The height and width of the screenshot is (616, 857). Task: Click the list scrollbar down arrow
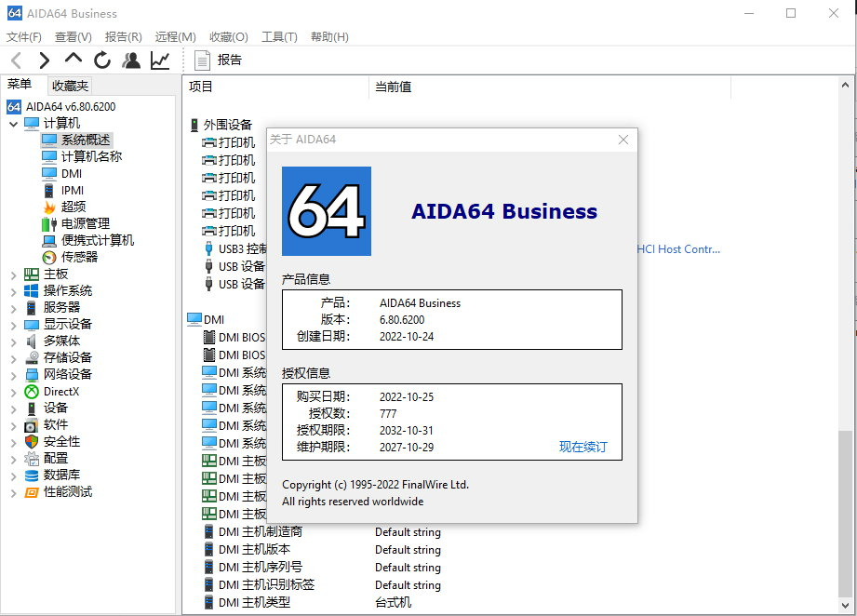(845, 606)
